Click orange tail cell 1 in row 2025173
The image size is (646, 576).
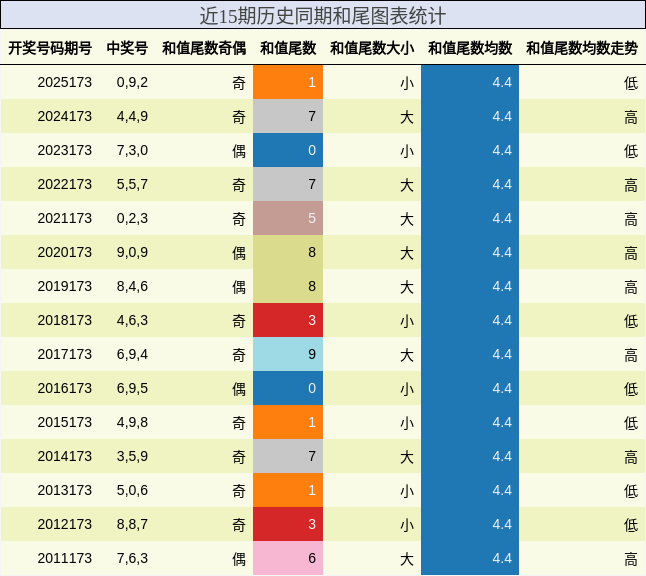[288, 82]
